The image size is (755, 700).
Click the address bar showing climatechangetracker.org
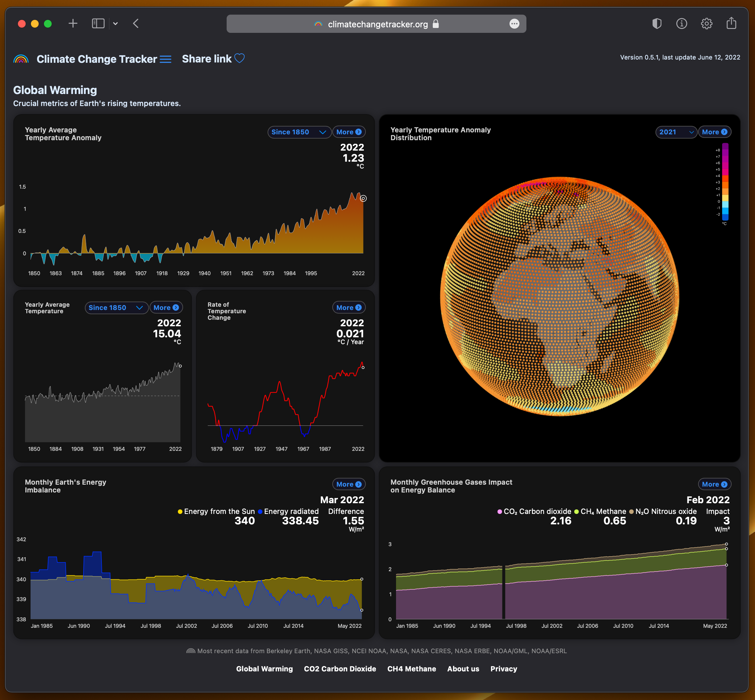[x=377, y=24]
